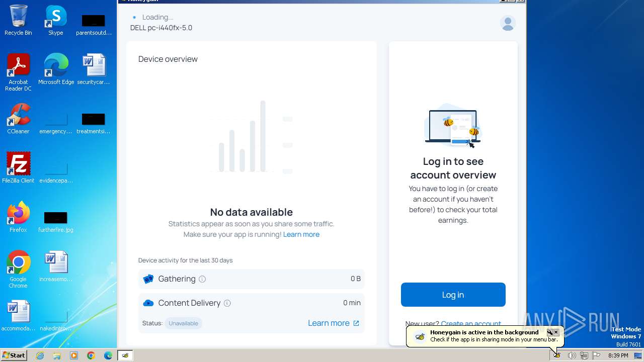
Task: Click the Show desktop button
Action: coord(638,355)
